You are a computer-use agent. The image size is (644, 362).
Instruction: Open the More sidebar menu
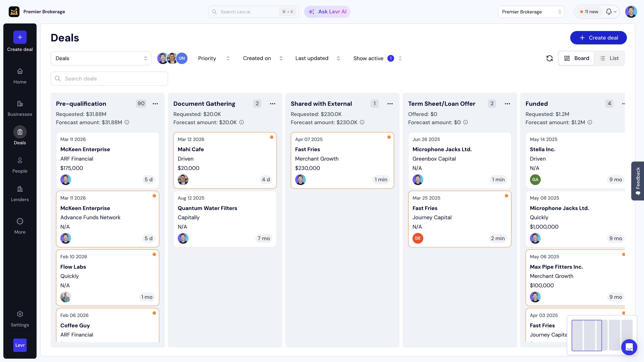(20, 226)
